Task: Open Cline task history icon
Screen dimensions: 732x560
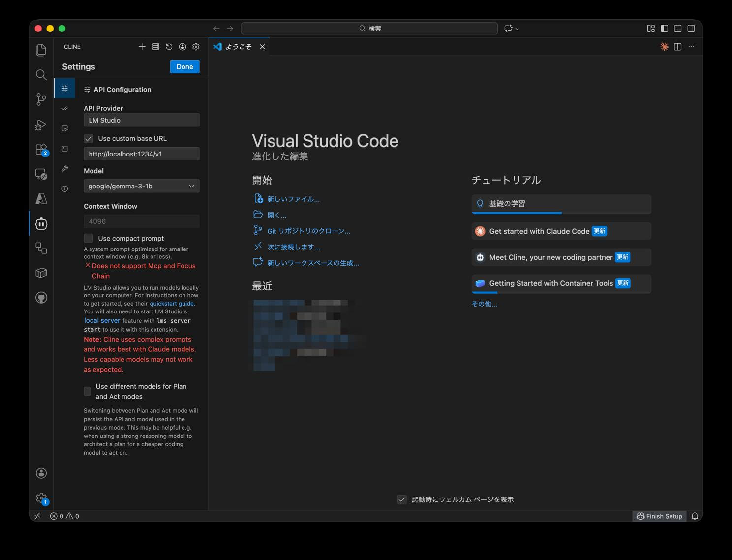Action: click(x=169, y=47)
